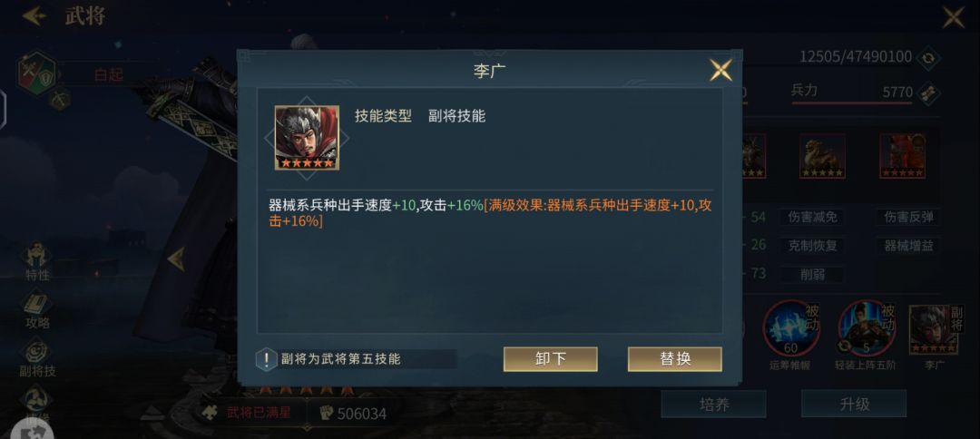Viewport: 980px width, 439px height.
Task: Go back using the 武将 arrow
Action: tap(34, 15)
